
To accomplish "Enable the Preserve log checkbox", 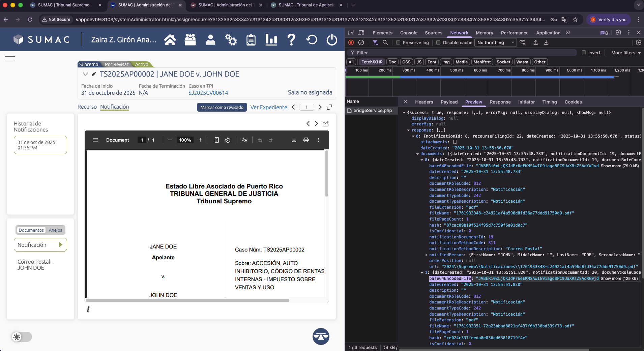I will tap(398, 42).
